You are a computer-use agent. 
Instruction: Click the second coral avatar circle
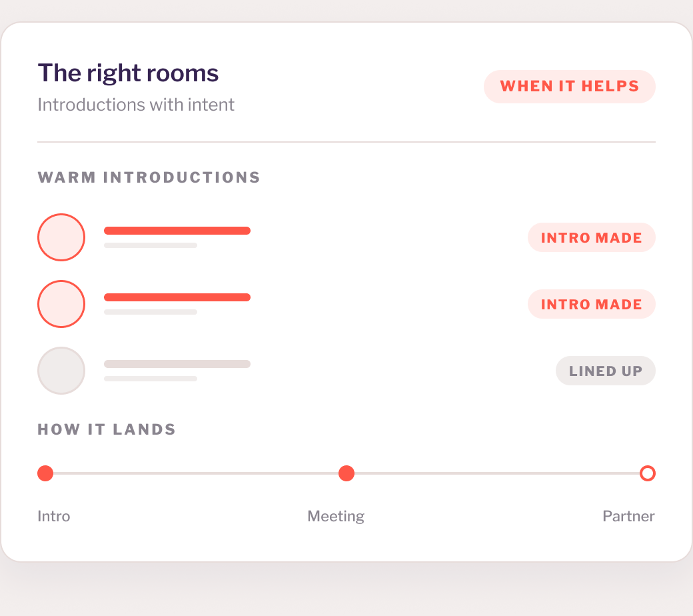[x=61, y=304]
